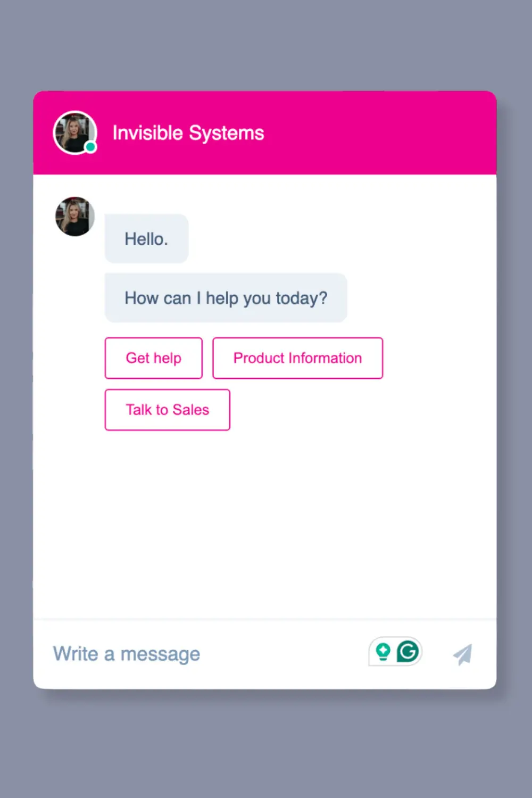The width and height of the screenshot is (532, 798).
Task: Click the How can I help you today bubble
Action: (x=226, y=298)
